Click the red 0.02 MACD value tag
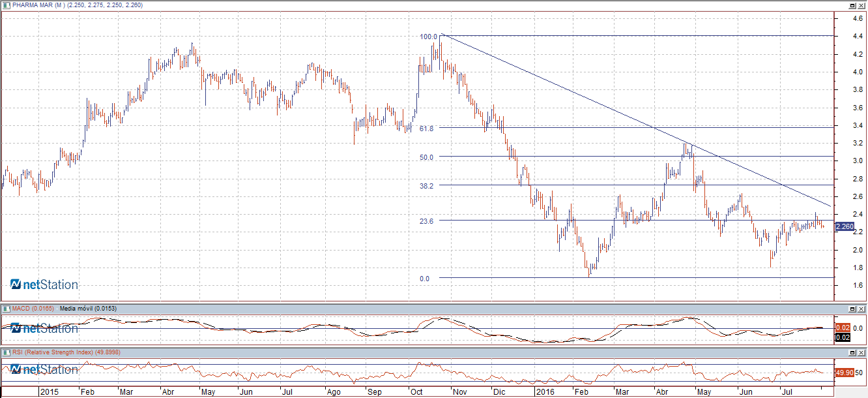Image resolution: width=868 pixels, height=398 pixels. tap(842, 328)
